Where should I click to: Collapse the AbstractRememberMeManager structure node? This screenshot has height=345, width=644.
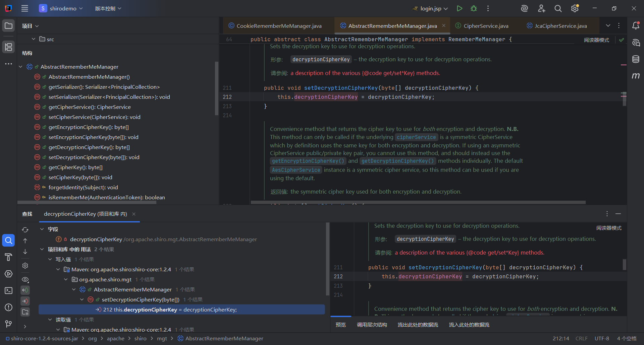point(20,67)
